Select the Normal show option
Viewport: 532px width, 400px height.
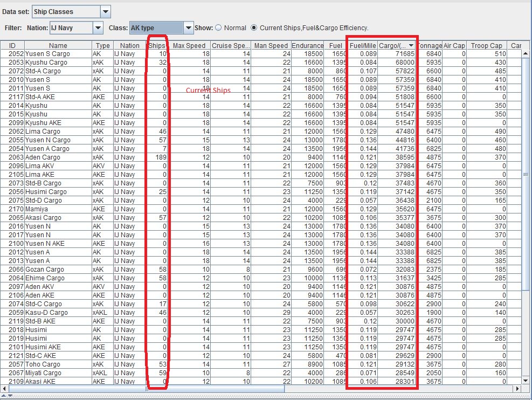pos(218,27)
